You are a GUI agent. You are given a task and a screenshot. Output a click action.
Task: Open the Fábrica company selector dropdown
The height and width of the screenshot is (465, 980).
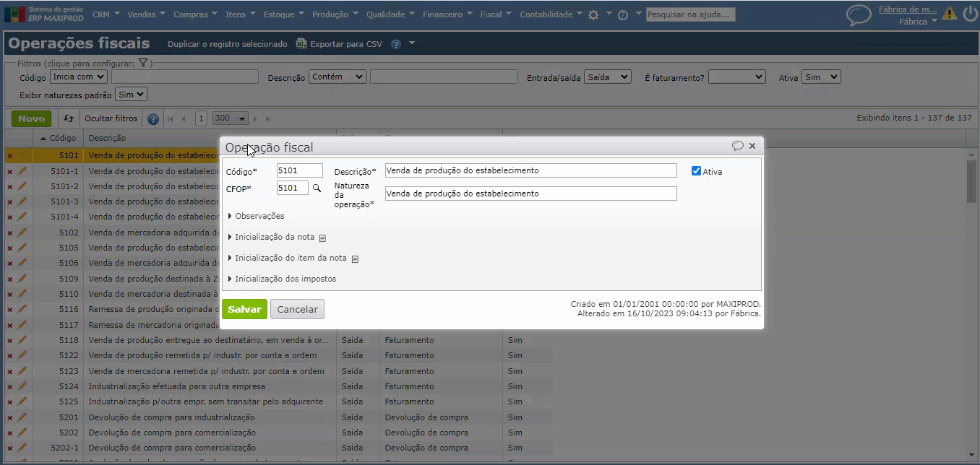tap(918, 22)
